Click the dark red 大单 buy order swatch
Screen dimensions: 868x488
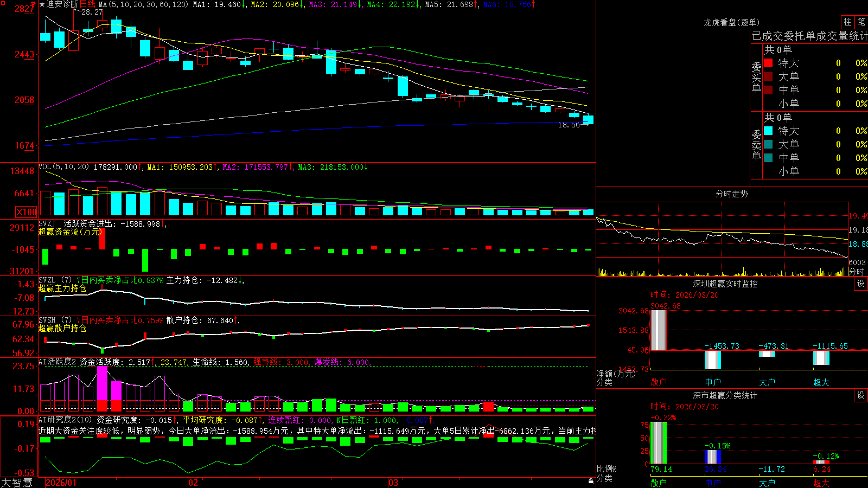768,76
